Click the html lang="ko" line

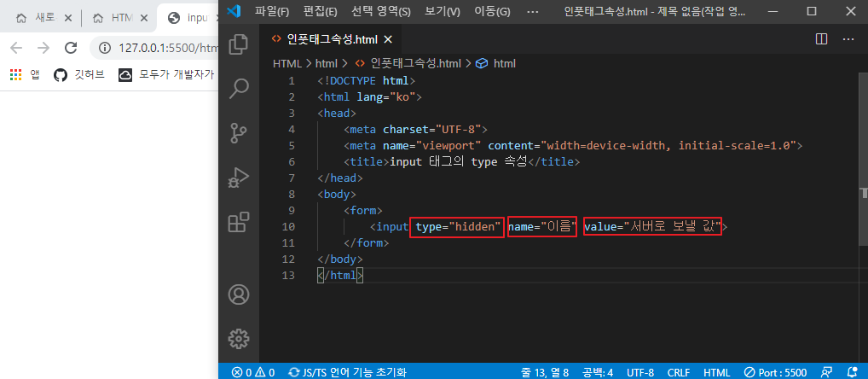(370, 97)
